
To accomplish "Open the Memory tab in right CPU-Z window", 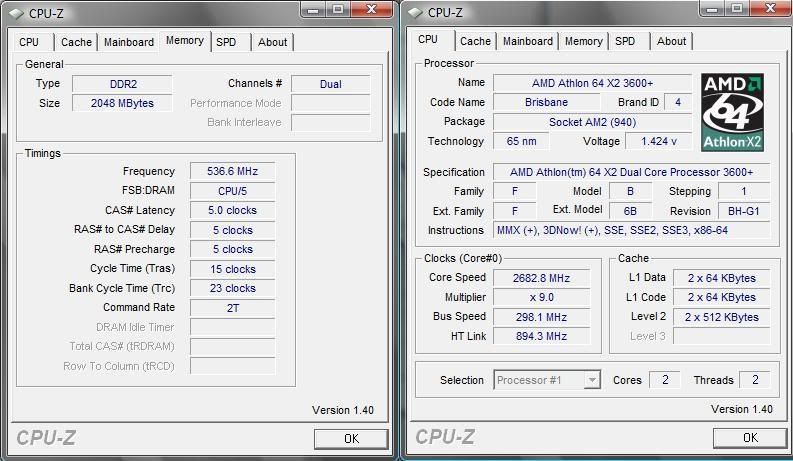I will (584, 41).
